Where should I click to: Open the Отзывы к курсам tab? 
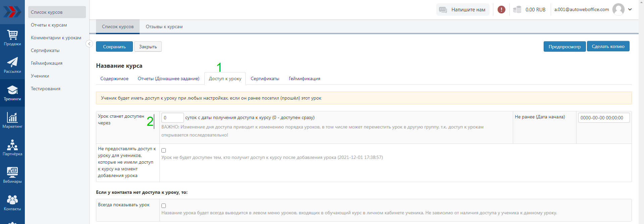point(164,27)
